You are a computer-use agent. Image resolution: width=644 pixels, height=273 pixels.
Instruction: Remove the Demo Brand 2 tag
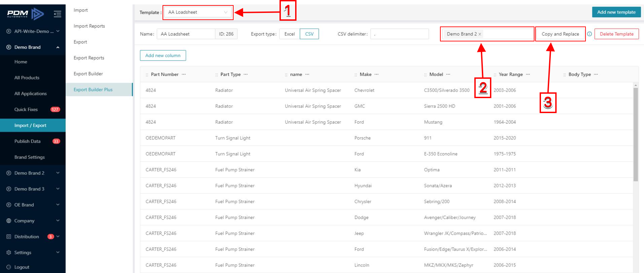click(480, 34)
